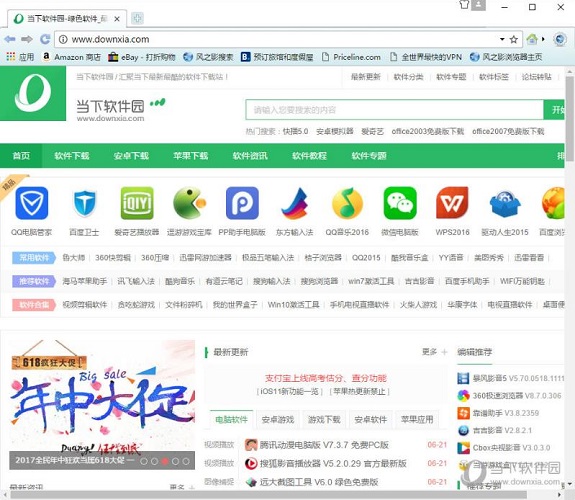Click the green search button
The image size is (575, 500).
tap(554, 110)
